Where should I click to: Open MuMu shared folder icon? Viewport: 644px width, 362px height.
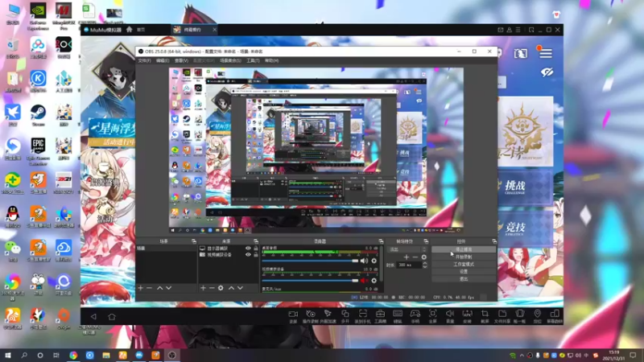pos(502,315)
